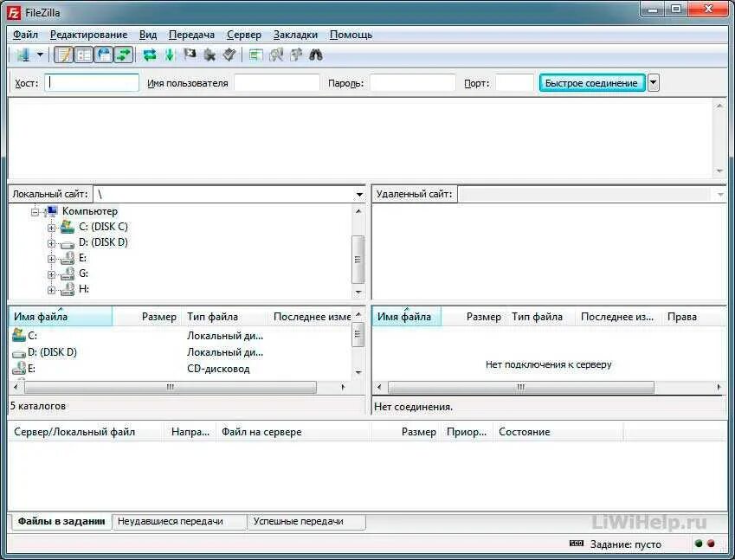Click the Быстрое соединение button

[x=591, y=83]
